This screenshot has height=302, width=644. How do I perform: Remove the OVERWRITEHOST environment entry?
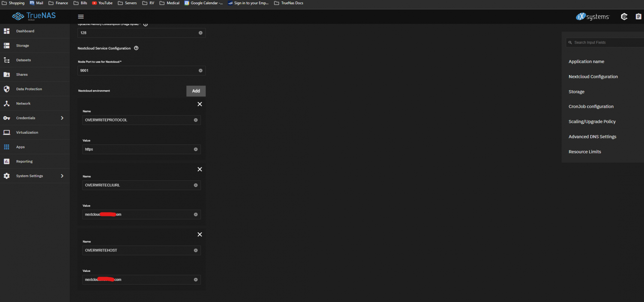point(200,235)
